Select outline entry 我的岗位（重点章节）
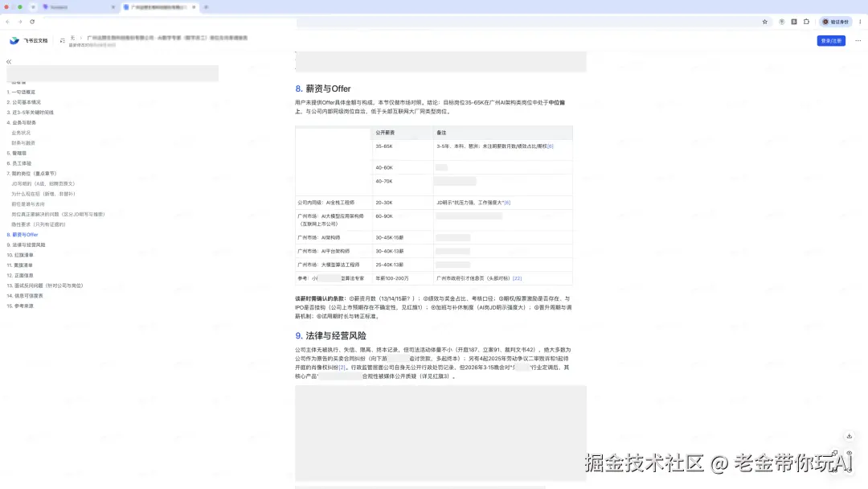 click(x=31, y=174)
